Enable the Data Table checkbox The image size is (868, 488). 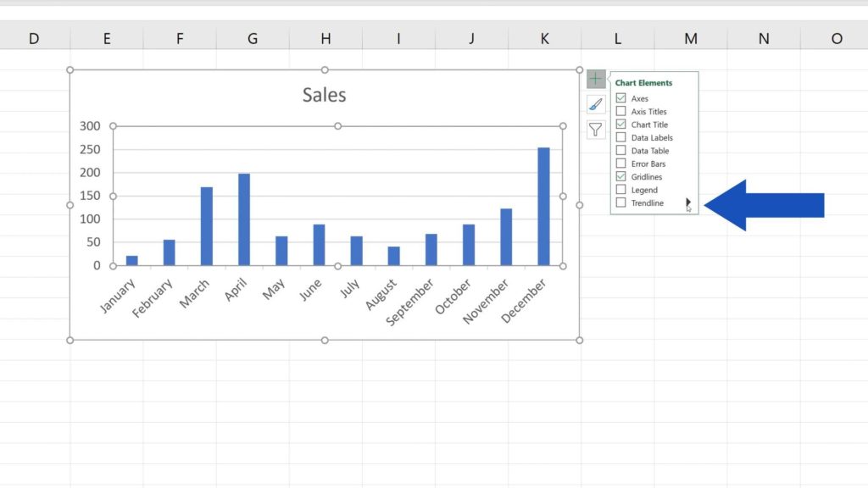(x=620, y=151)
